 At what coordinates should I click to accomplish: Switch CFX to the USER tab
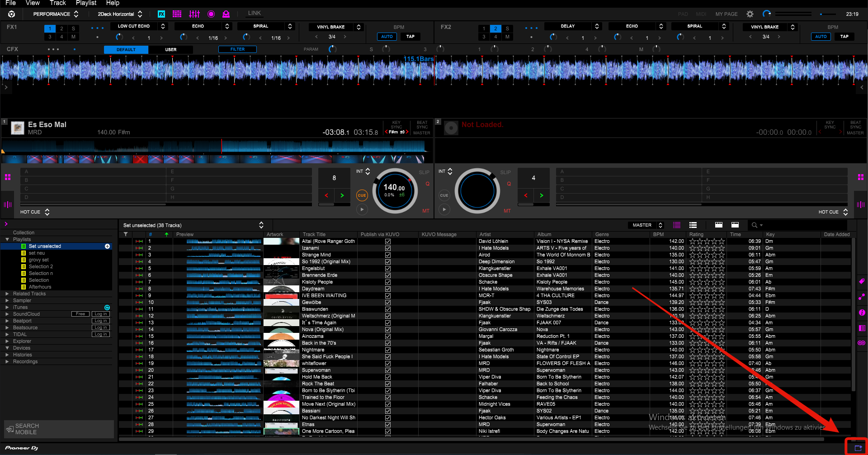pos(170,50)
